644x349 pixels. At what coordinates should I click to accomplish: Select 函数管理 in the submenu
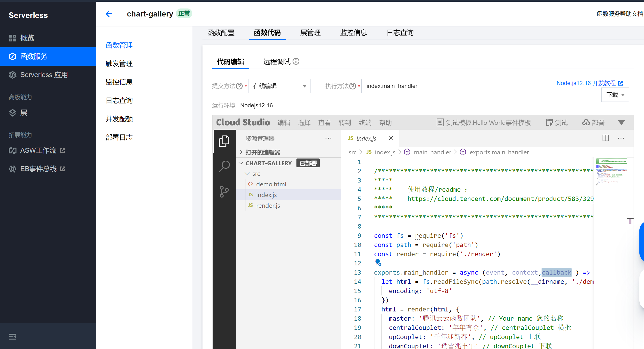[x=119, y=45]
